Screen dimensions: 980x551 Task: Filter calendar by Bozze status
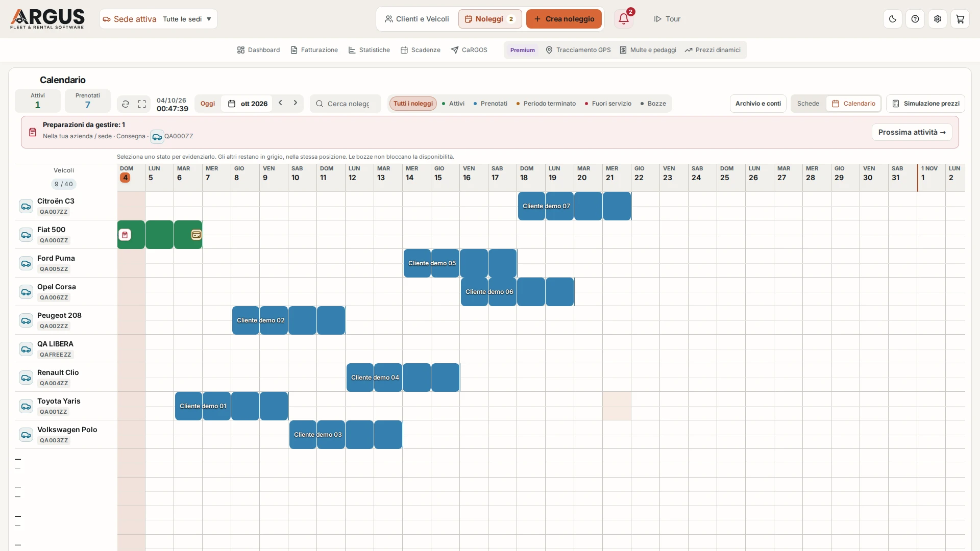pyautogui.click(x=653, y=104)
